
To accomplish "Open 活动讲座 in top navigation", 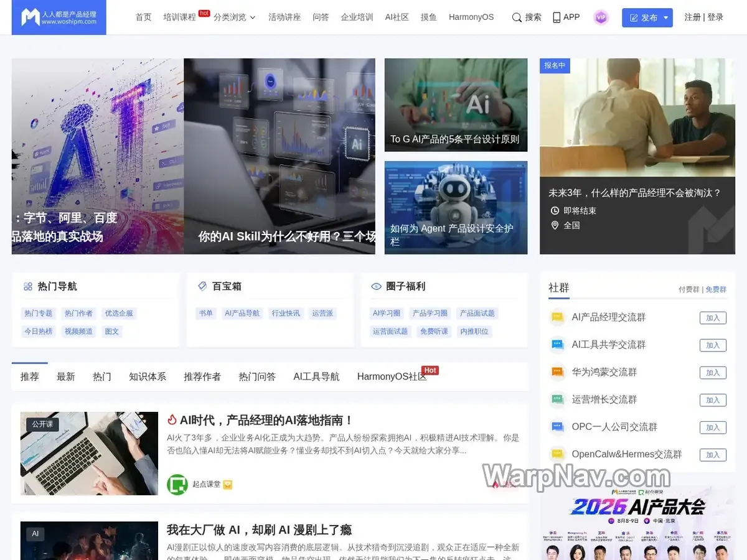I will pyautogui.click(x=284, y=17).
